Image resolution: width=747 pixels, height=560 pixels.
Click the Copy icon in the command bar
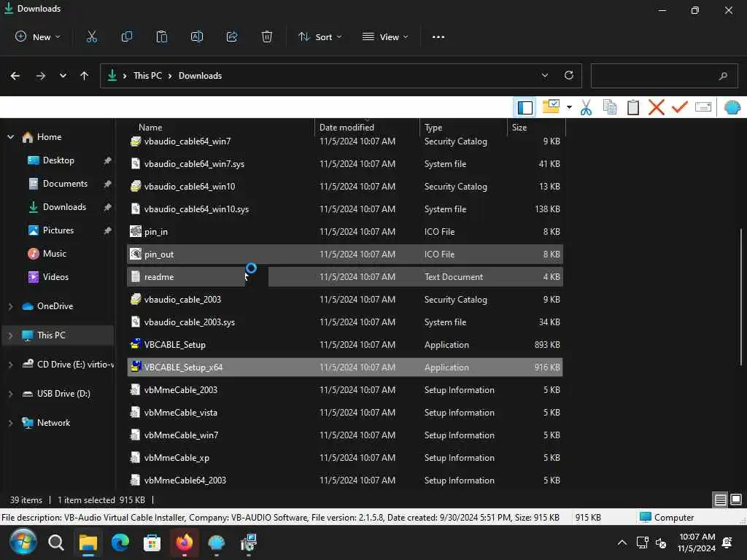127,36
